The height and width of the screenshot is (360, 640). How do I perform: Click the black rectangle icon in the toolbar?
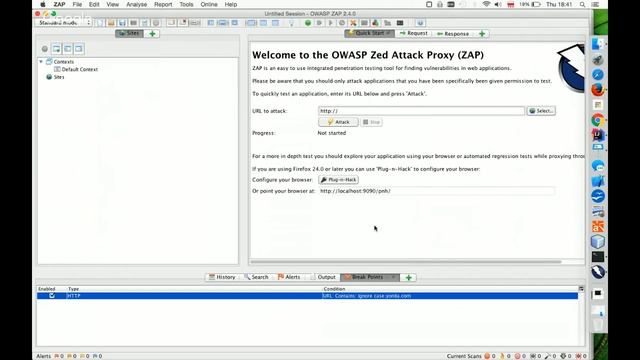click(x=400, y=23)
